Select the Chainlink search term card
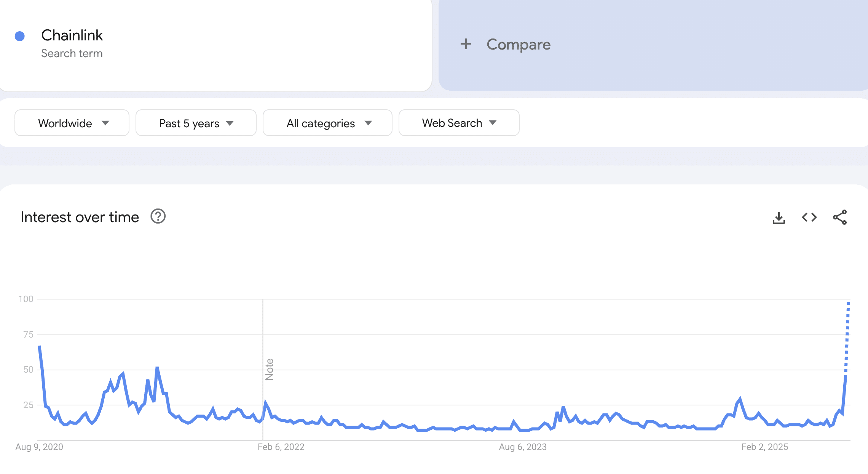This screenshot has width=868, height=474. 215,44
